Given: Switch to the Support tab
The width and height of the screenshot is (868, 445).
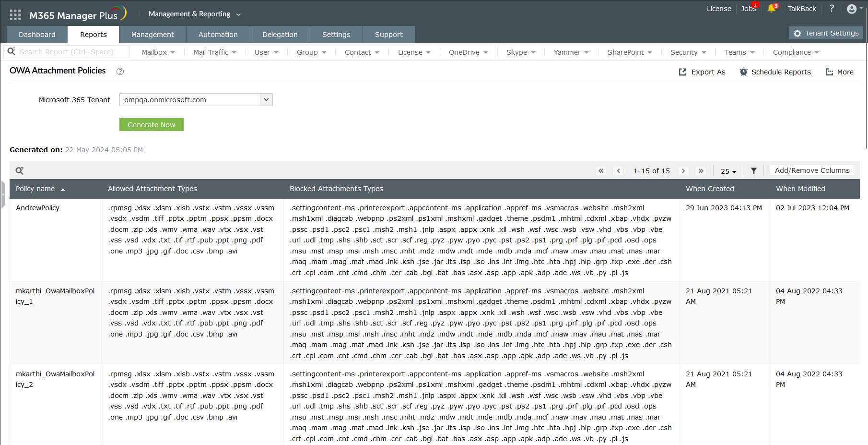Looking at the screenshot, I should point(389,35).
